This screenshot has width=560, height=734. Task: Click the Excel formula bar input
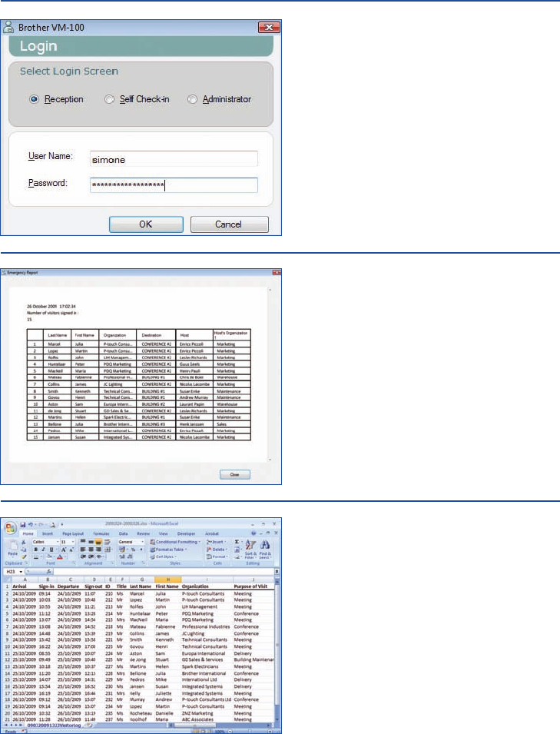point(164,572)
